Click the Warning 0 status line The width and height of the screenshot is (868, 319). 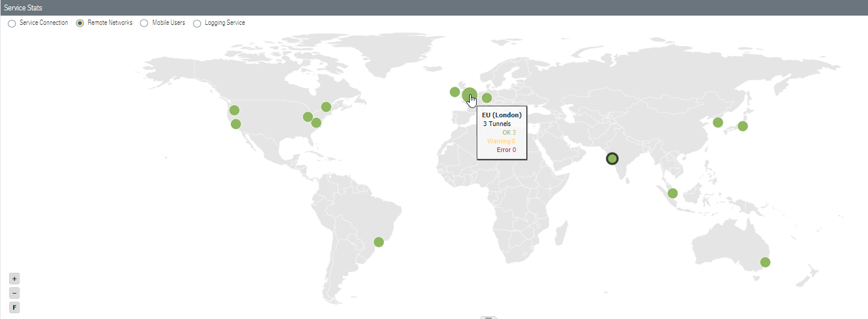click(x=502, y=141)
